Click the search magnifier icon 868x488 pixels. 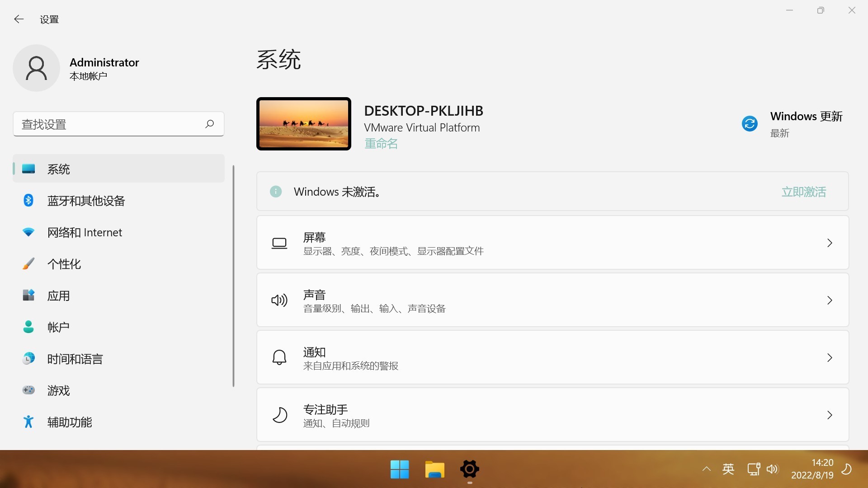point(209,124)
